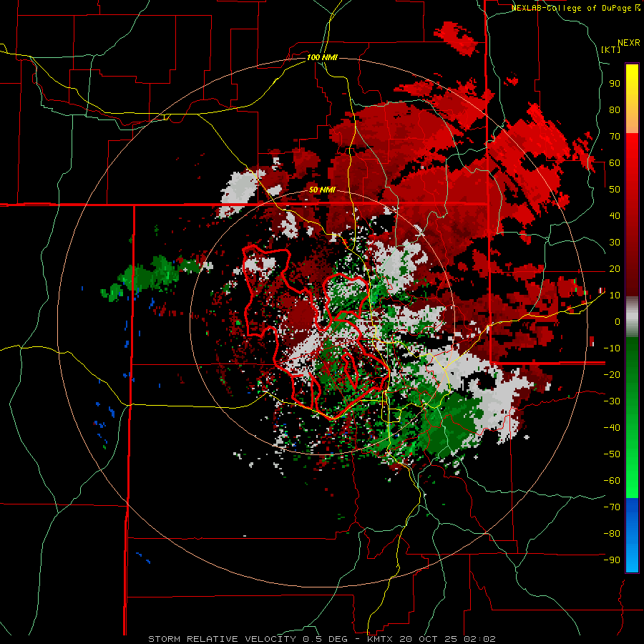The height and width of the screenshot is (644, 644).
Task: Select the 10 value on the velocity scale
Action: [615, 296]
